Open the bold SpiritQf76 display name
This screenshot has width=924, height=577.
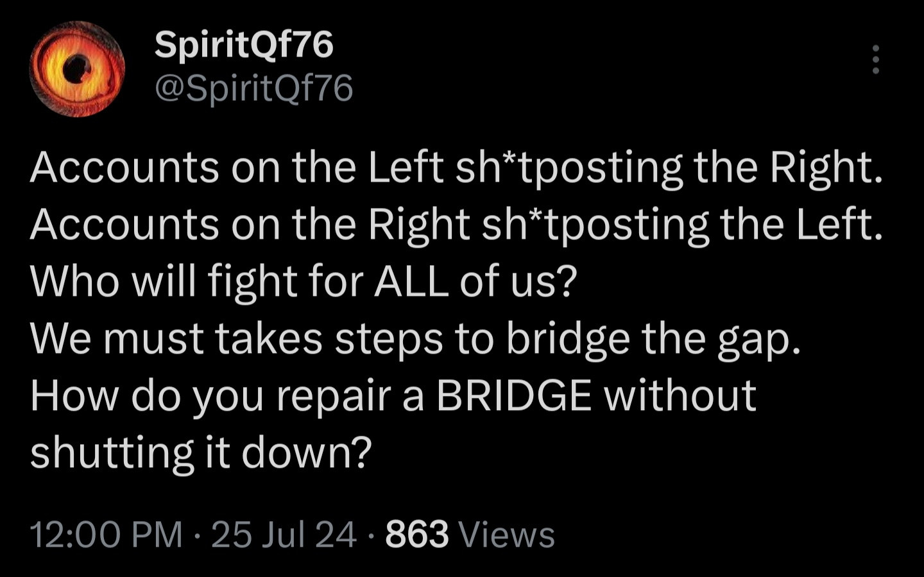click(x=244, y=45)
